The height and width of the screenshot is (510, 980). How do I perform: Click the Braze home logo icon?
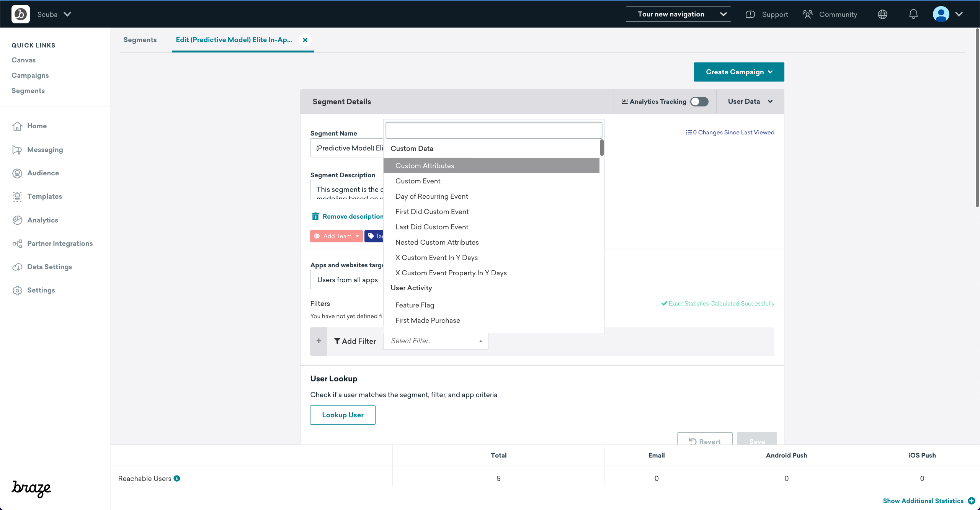(x=20, y=14)
